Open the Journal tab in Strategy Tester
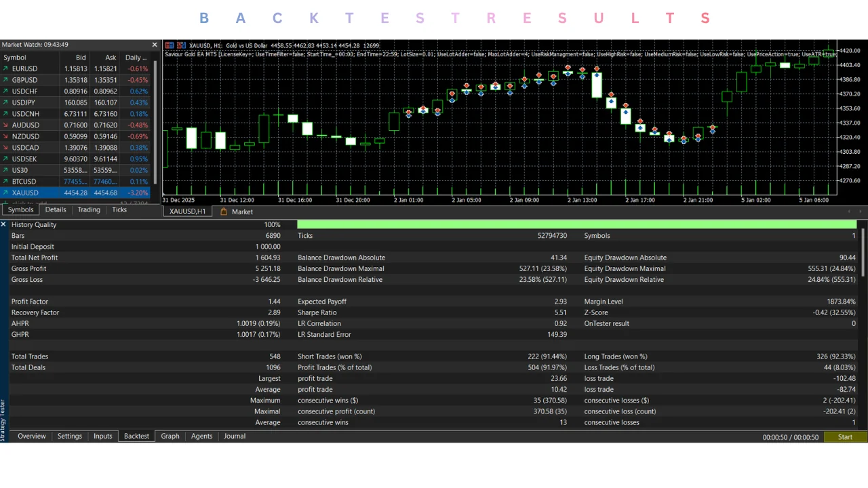The height and width of the screenshot is (488, 868). tap(235, 436)
